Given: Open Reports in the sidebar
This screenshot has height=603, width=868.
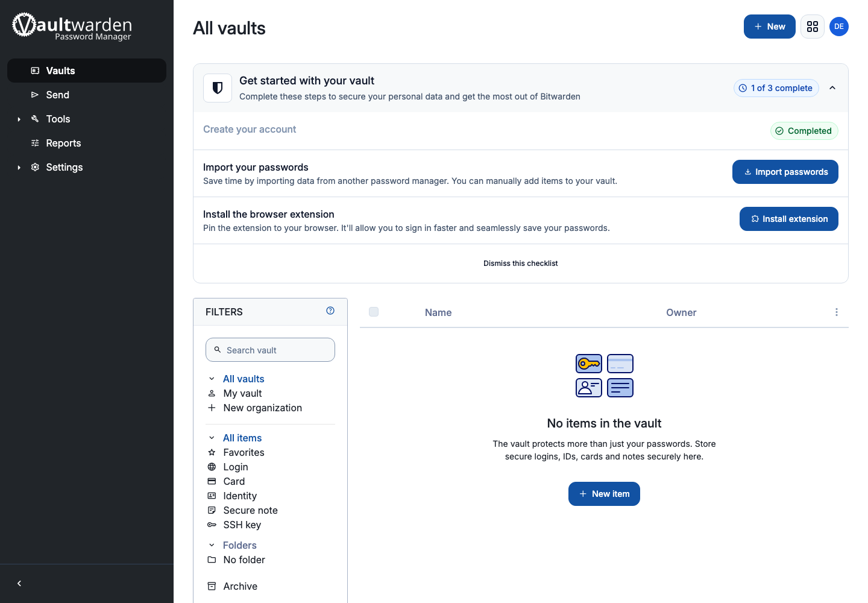Looking at the screenshot, I should click(x=87, y=143).
